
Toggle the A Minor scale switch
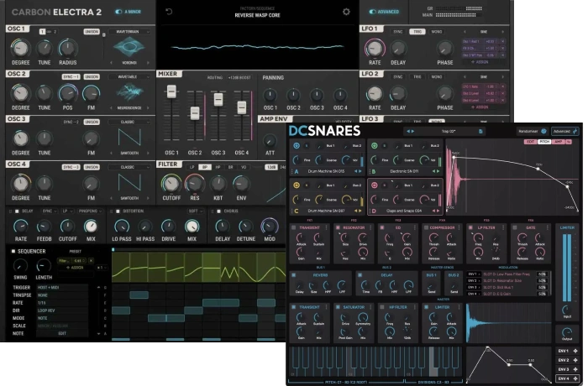point(118,12)
